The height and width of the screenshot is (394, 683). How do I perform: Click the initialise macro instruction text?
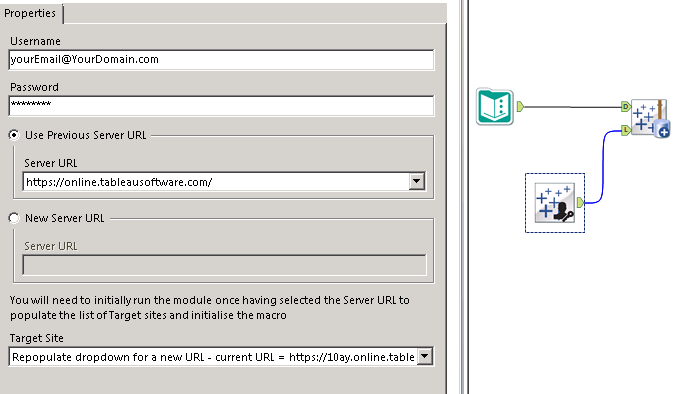coord(210,308)
